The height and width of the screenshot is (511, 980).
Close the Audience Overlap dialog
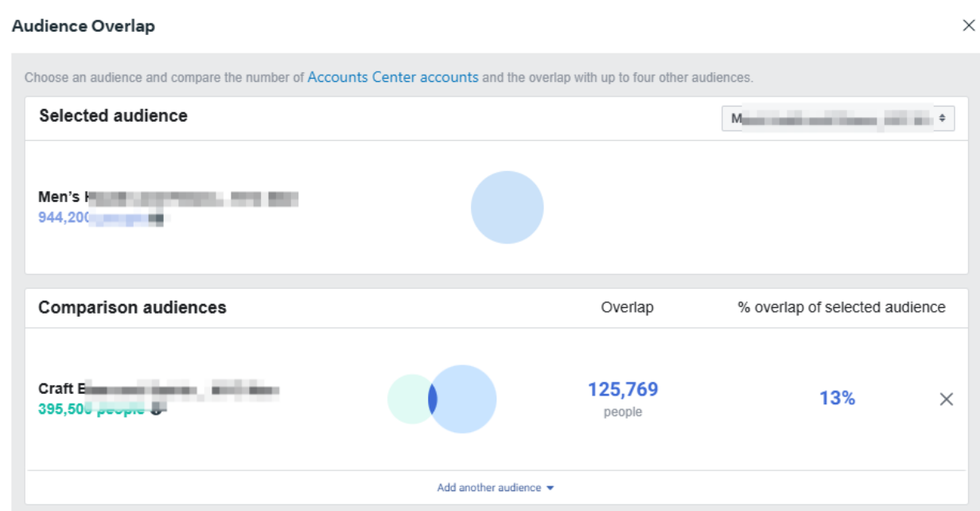tap(968, 25)
